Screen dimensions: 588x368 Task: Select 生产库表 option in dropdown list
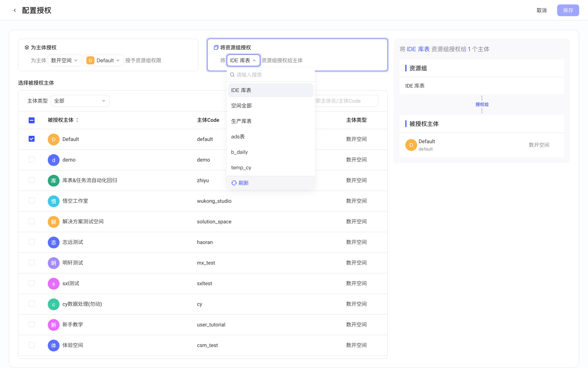pyautogui.click(x=271, y=121)
